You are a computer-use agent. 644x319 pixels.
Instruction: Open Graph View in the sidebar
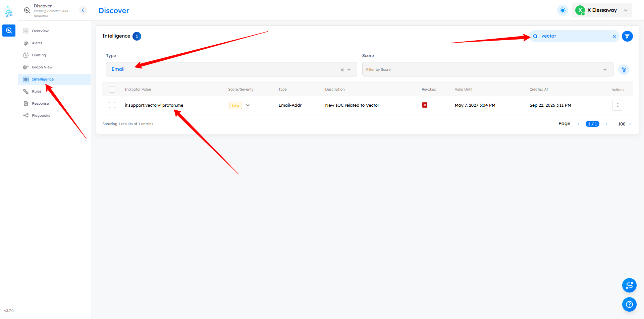55,67
